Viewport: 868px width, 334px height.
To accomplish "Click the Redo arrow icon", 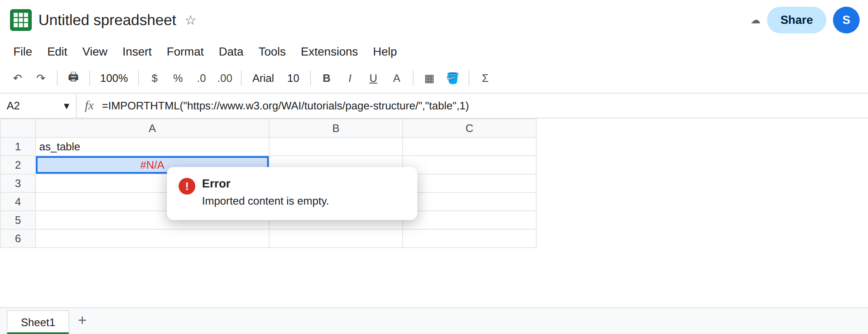I will pos(41,78).
